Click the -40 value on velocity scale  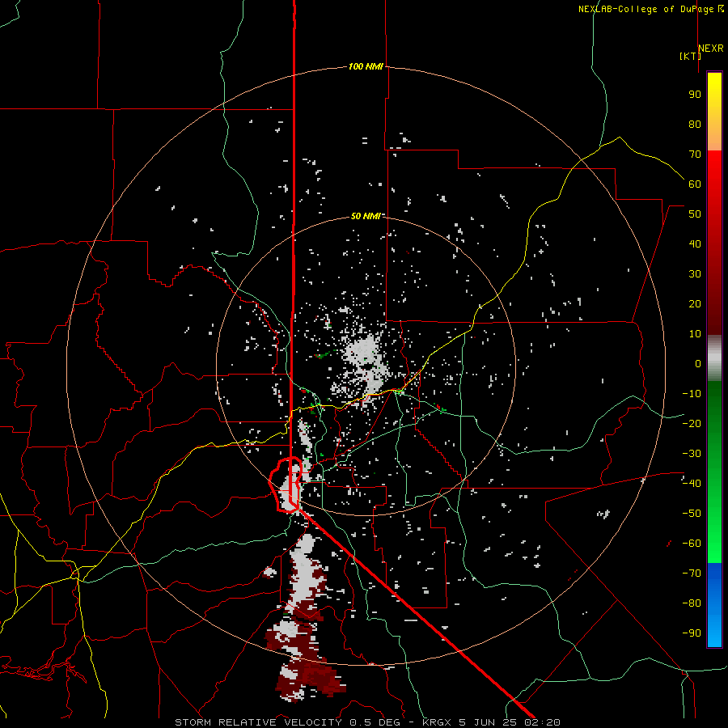tap(692, 484)
